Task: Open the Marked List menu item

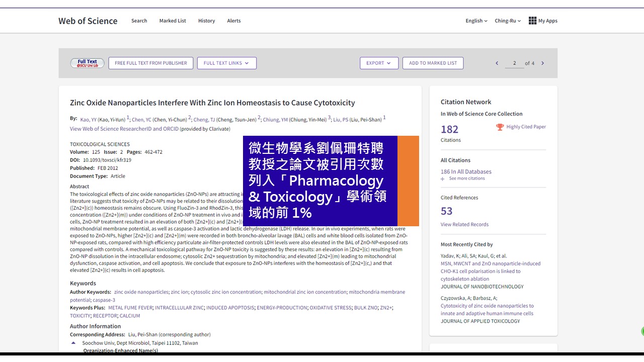Action: point(173,21)
